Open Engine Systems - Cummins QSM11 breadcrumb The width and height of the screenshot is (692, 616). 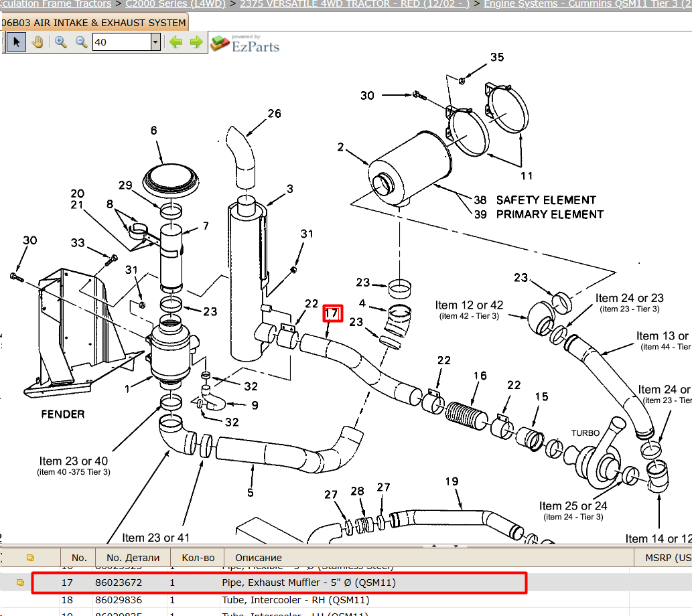(x=587, y=4)
